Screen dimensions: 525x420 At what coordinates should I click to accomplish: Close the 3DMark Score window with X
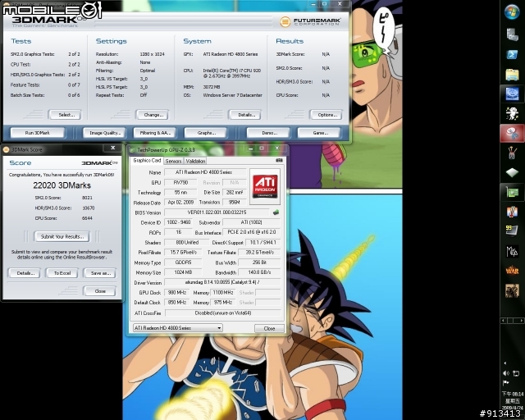[x=113, y=148]
